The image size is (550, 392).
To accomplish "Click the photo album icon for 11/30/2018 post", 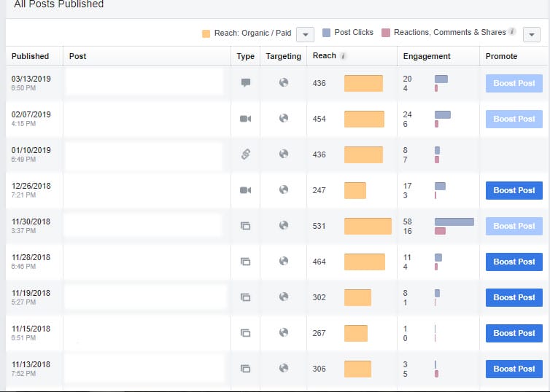I will coord(246,226).
